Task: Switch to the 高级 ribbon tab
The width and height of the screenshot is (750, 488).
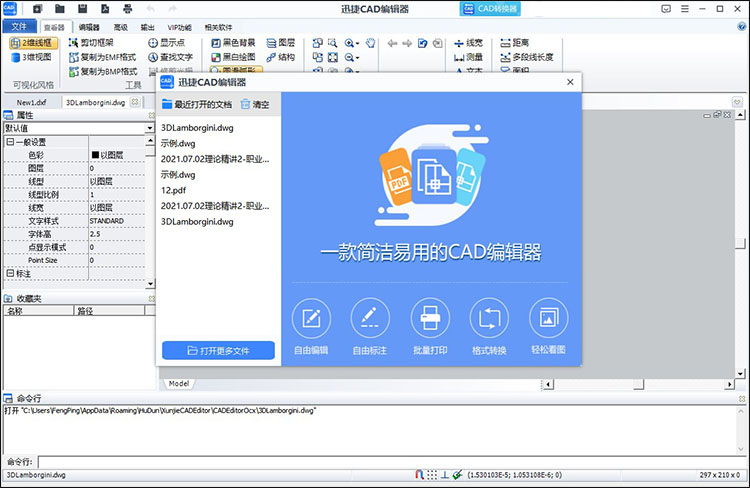Action: [x=121, y=27]
